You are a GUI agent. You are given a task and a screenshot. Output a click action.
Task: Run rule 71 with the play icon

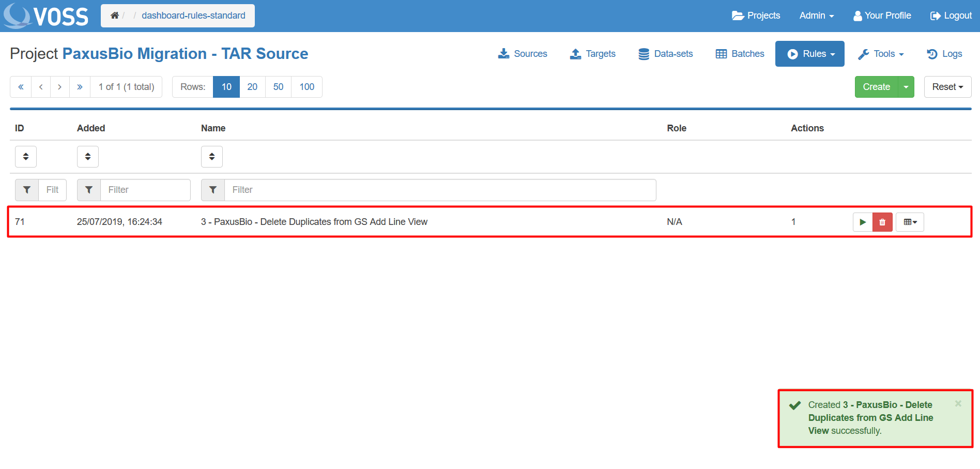coord(862,222)
